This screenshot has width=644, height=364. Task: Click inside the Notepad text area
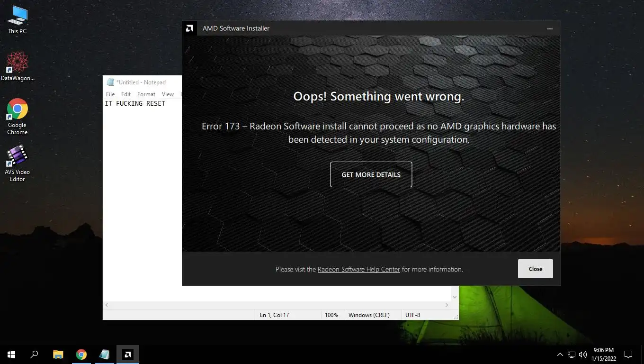point(142,199)
